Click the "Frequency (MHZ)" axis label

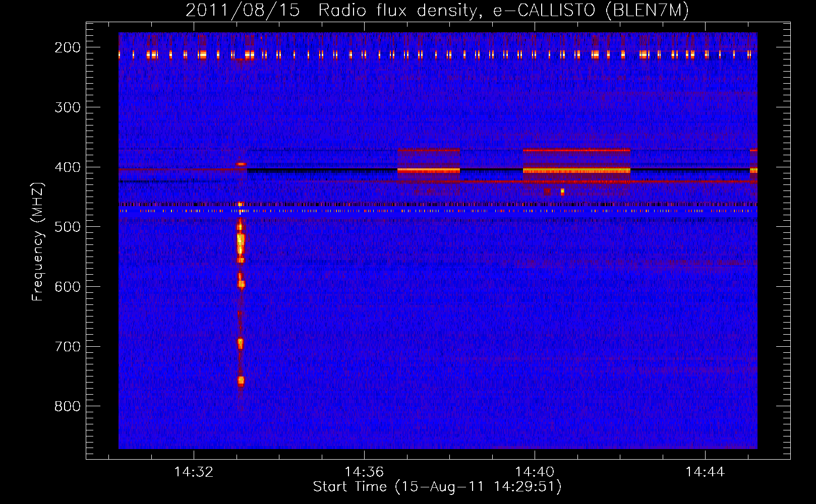pyautogui.click(x=38, y=242)
